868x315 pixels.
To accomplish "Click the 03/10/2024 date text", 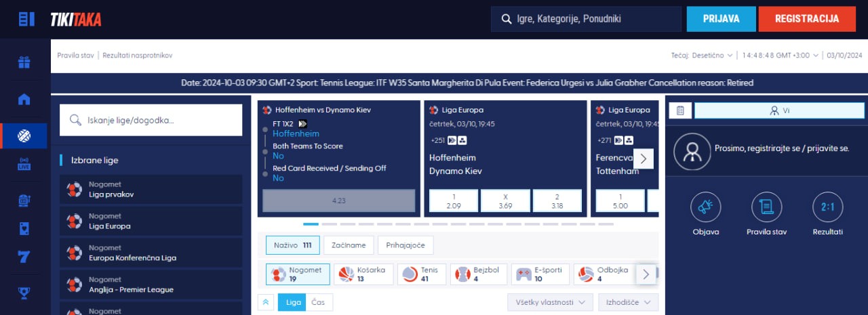I will [x=844, y=56].
